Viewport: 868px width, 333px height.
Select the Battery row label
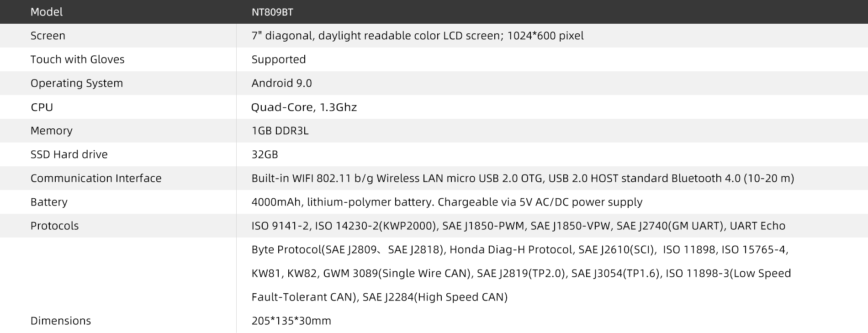(49, 202)
